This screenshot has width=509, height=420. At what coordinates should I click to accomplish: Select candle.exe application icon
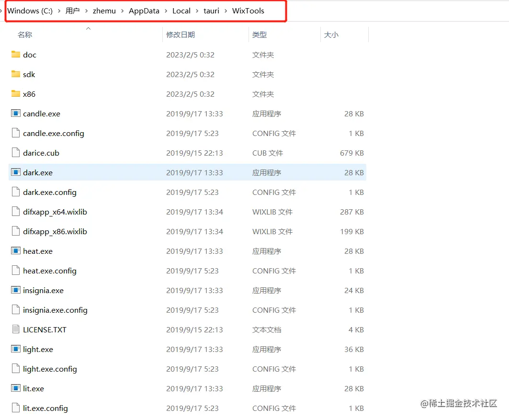pos(16,114)
